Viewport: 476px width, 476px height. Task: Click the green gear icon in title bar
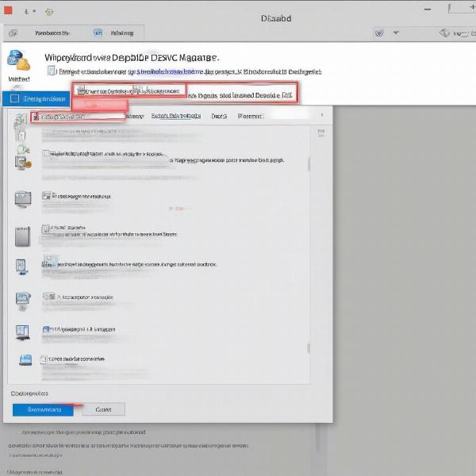tap(49, 12)
